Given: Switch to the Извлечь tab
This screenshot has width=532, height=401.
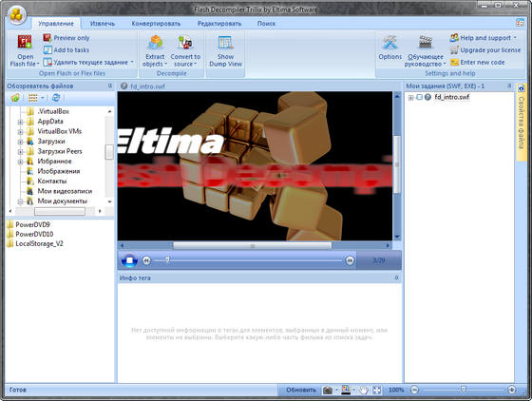Looking at the screenshot, I should tap(103, 24).
